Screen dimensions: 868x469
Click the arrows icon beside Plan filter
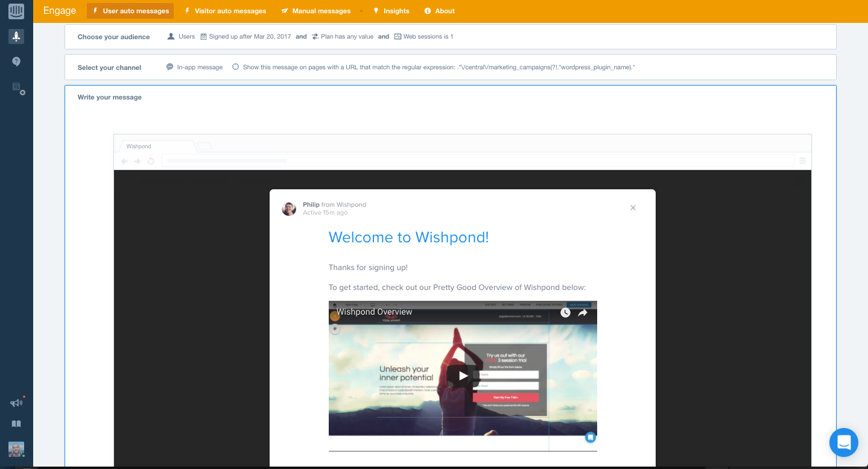315,37
